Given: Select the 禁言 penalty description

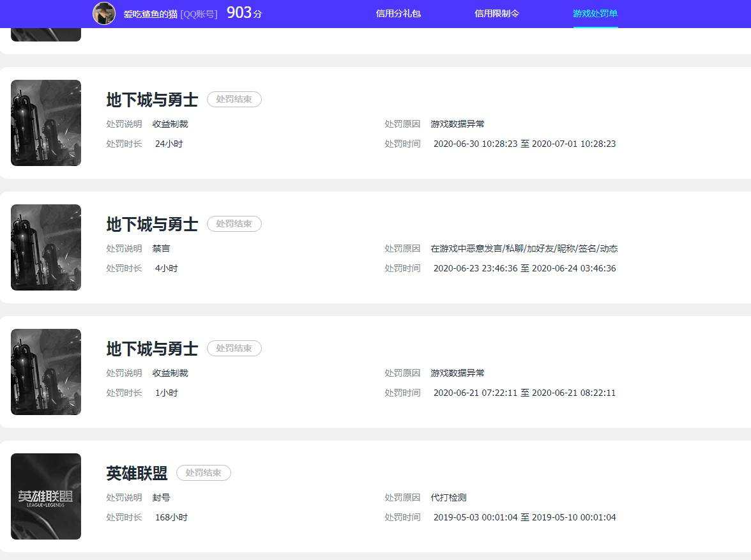Looking at the screenshot, I should tap(161, 248).
